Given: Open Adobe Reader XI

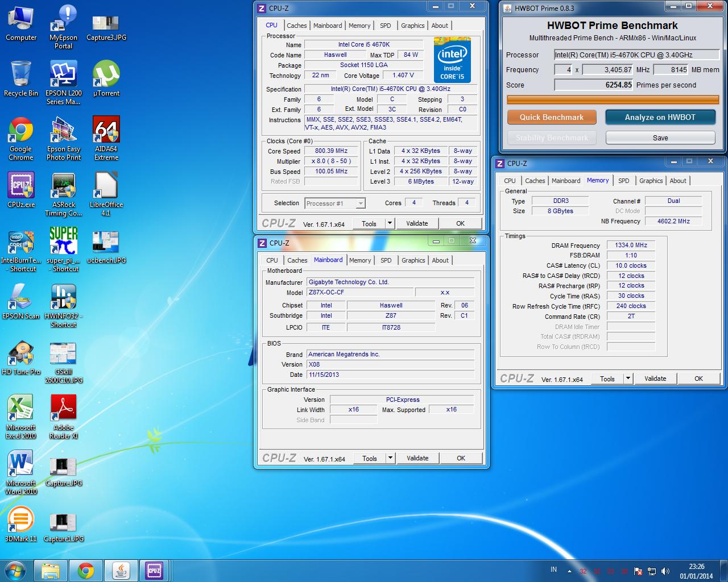Looking at the screenshot, I should pyautogui.click(x=63, y=417).
